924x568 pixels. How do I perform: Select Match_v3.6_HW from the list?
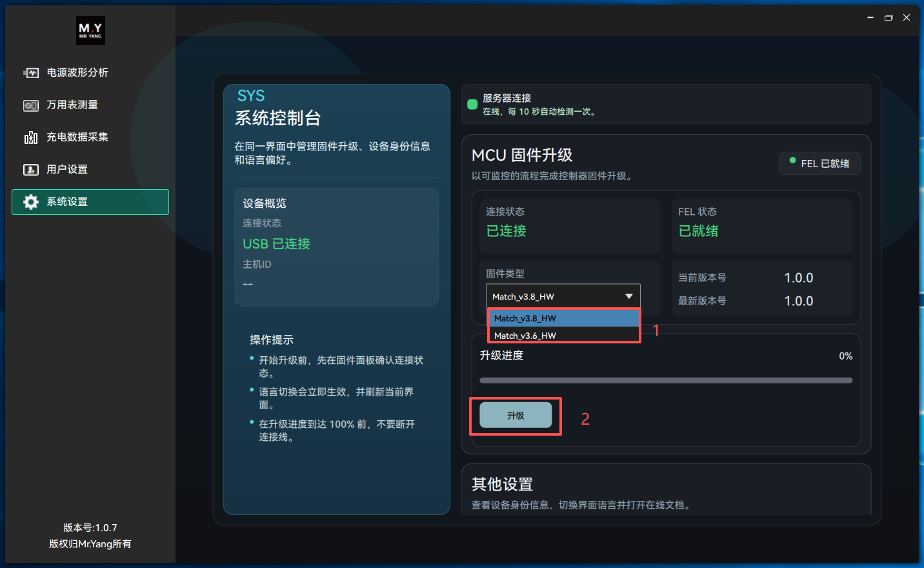pos(564,336)
